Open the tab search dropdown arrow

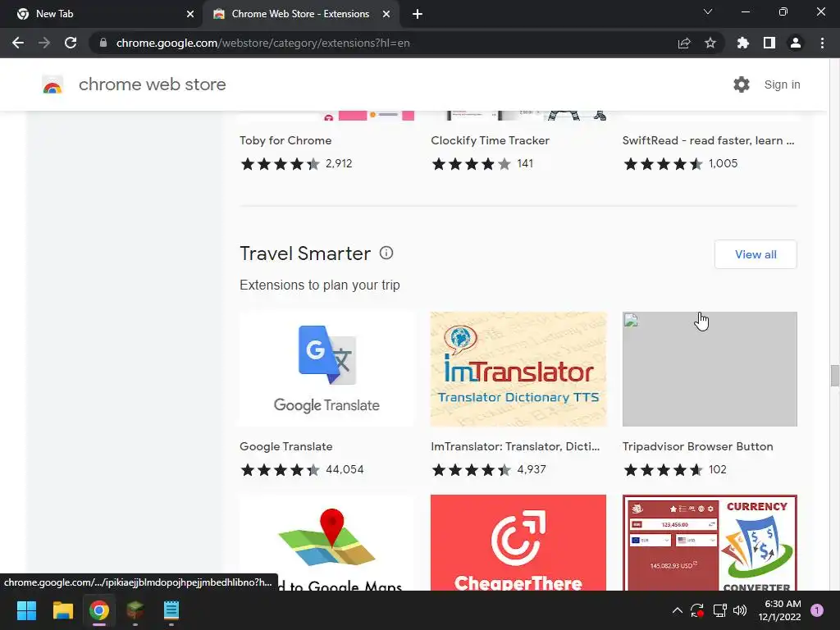[x=708, y=11]
